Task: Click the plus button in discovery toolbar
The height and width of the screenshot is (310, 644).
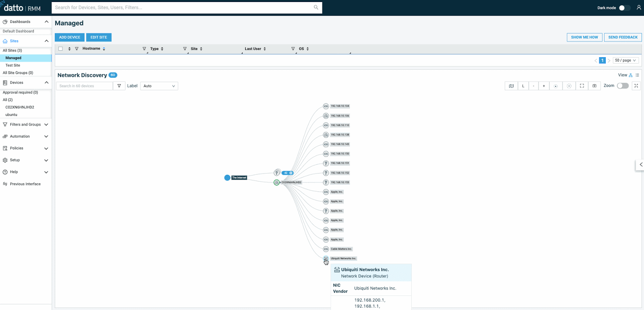Action: pos(544,86)
